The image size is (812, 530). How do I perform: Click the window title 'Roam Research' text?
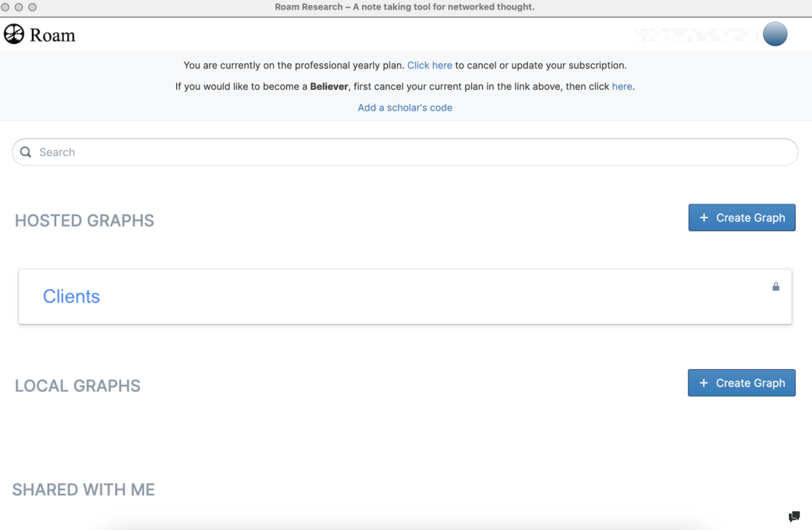(x=309, y=7)
